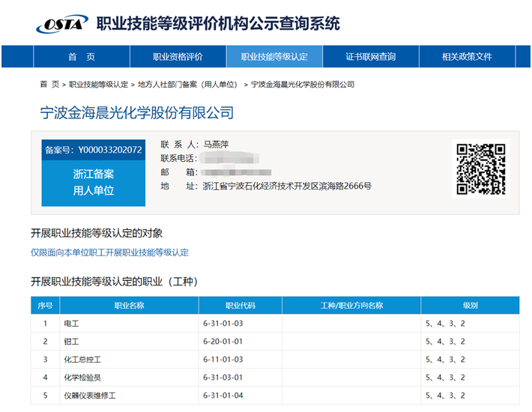Click the company name heading

[136, 113]
